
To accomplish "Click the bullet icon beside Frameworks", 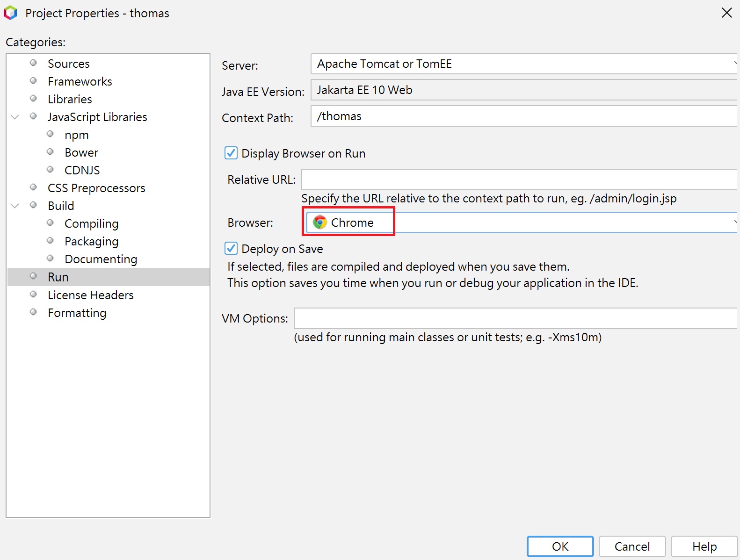I will [x=33, y=80].
